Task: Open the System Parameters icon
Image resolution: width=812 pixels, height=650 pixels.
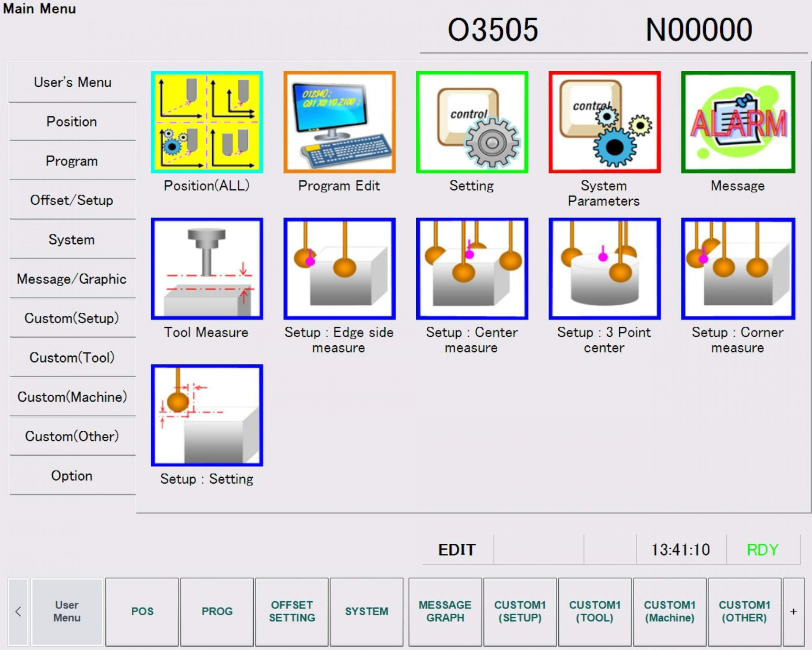Action: [604, 122]
